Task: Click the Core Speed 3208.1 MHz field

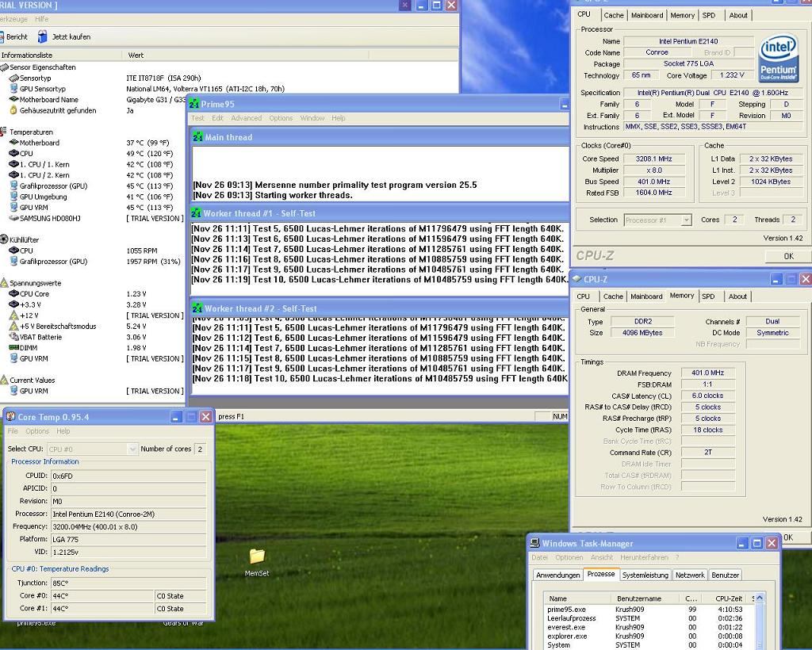Action: point(654,159)
